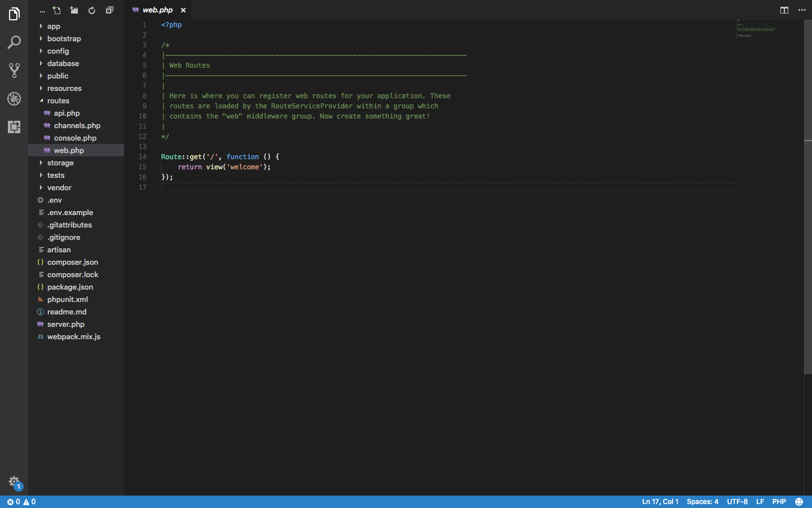
Task: Open the Explorer view in activity bar
Action: click(x=14, y=14)
